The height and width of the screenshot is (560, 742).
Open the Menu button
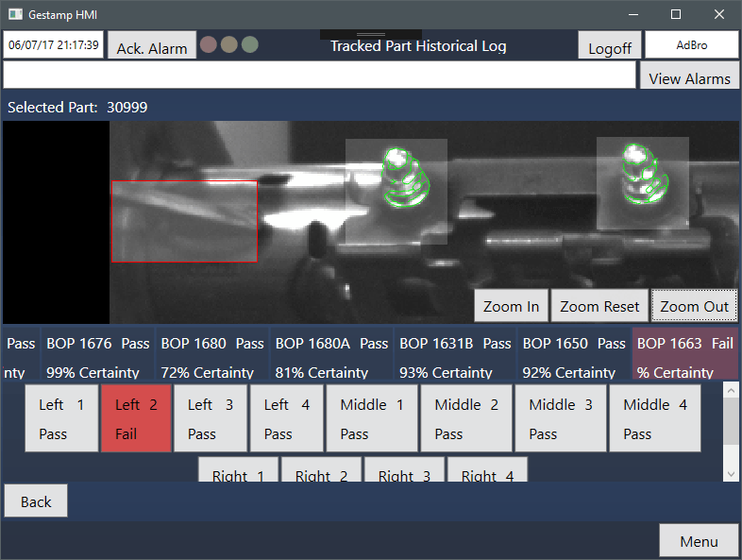point(699,541)
